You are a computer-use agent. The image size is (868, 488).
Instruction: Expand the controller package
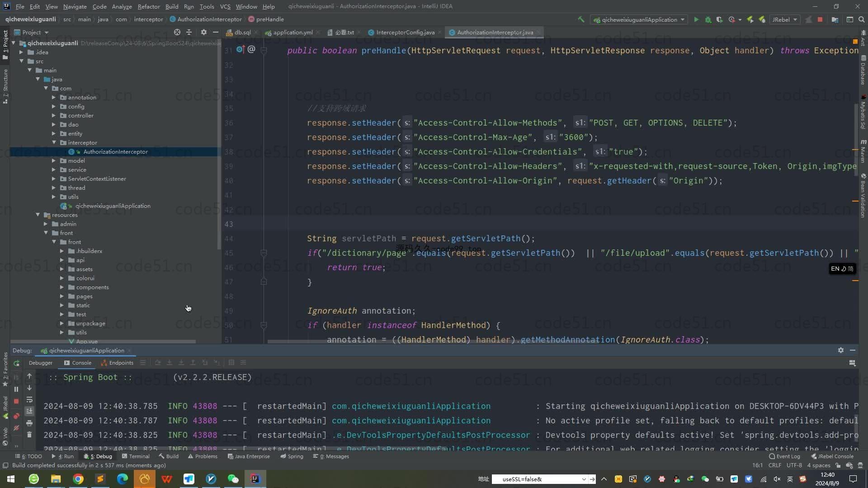54,116
